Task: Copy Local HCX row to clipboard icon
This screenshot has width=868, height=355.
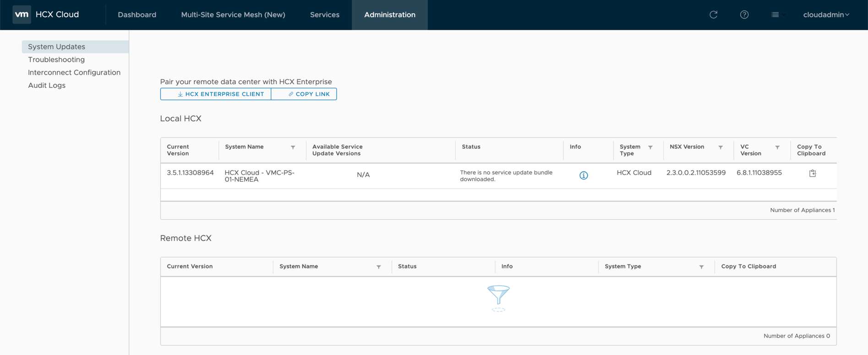Action: click(x=813, y=173)
